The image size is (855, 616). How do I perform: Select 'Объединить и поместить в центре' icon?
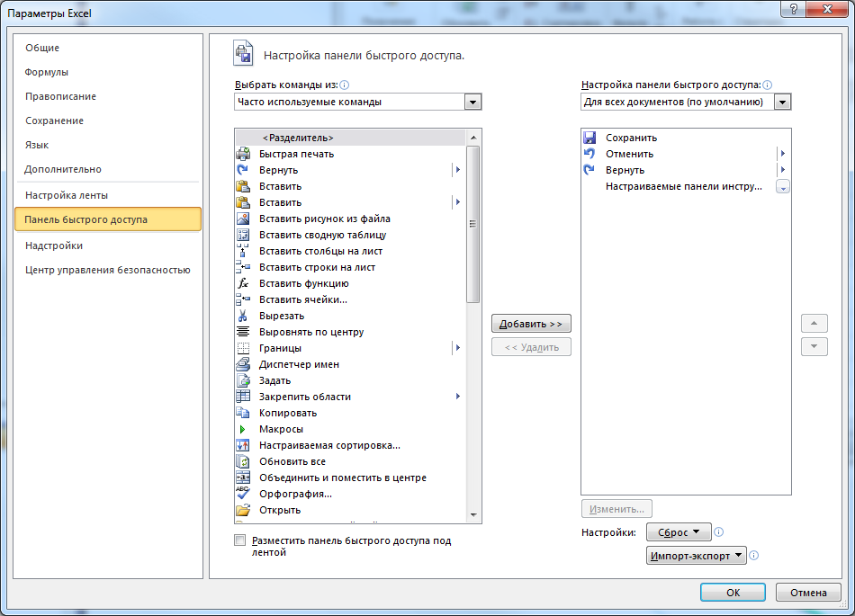coord(243,478)
